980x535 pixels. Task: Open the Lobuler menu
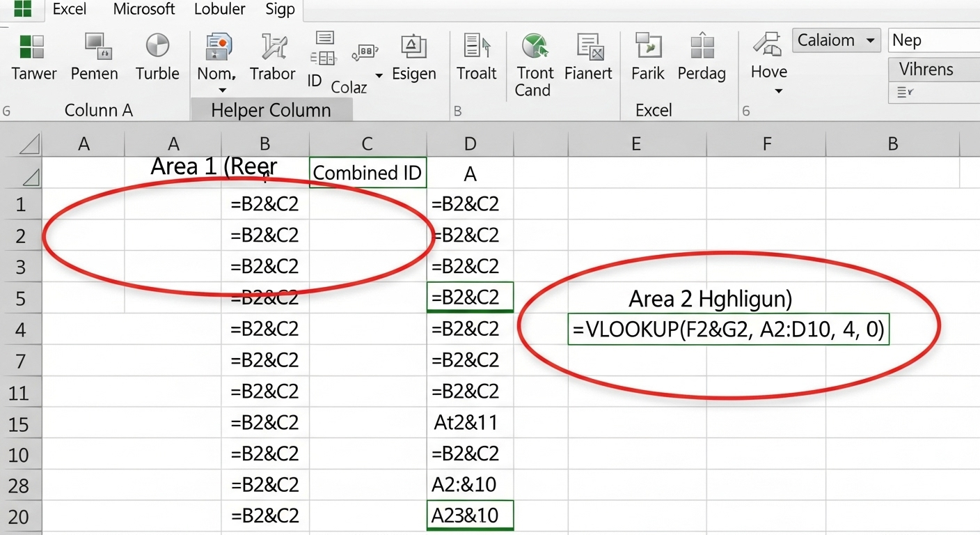coord(219,9)
